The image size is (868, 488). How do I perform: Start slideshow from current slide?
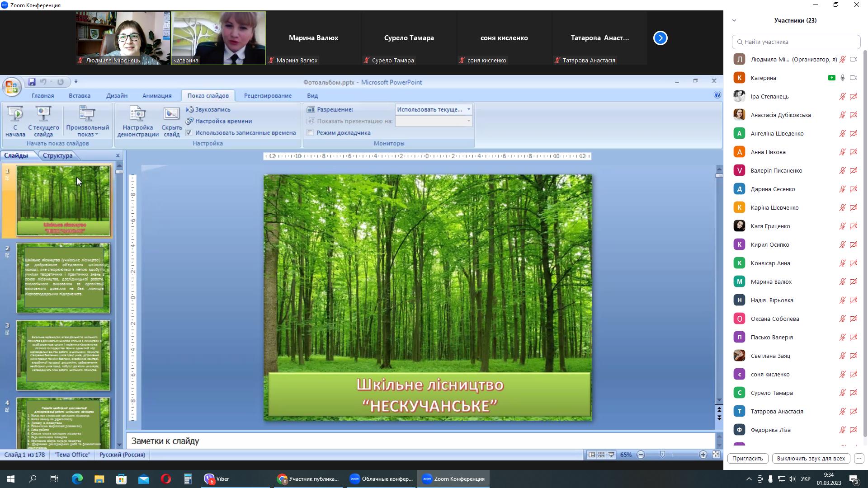(x=43, y=114)
